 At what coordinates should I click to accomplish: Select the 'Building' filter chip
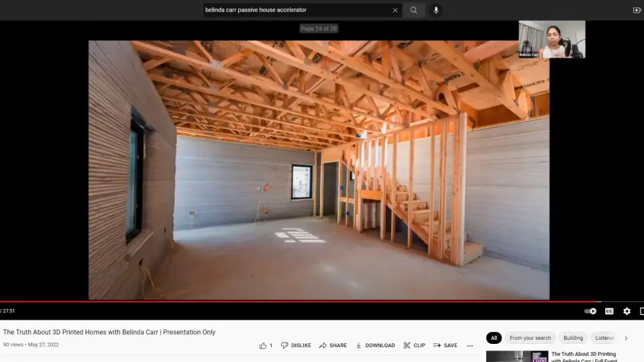point(573,338)
